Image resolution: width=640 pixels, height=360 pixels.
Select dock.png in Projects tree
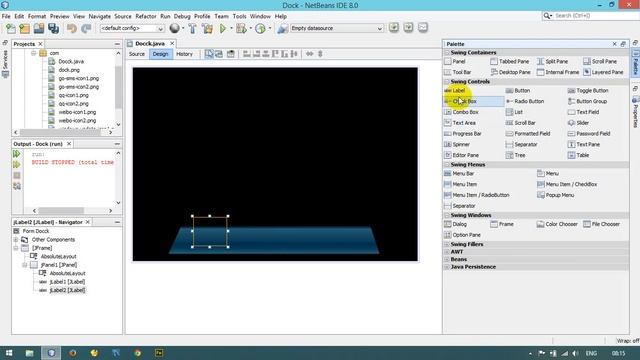coord(69,70)
